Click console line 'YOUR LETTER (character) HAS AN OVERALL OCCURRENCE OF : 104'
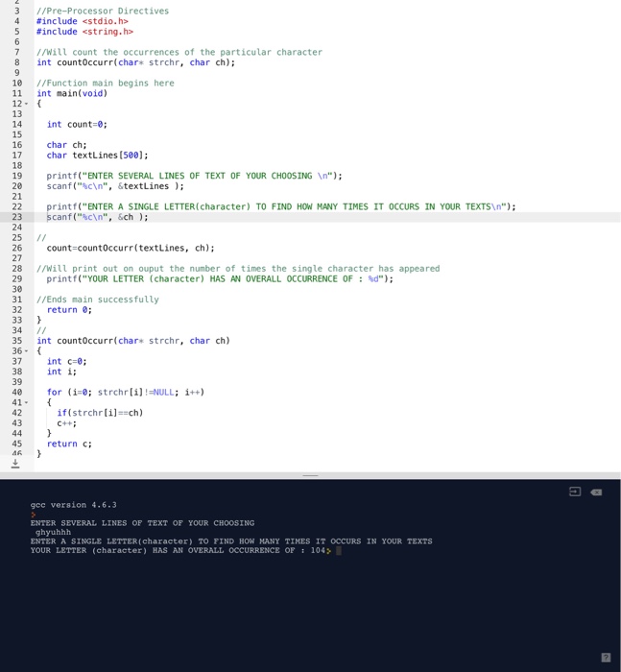Screen dimensions: 621x672 pos(178,550)
